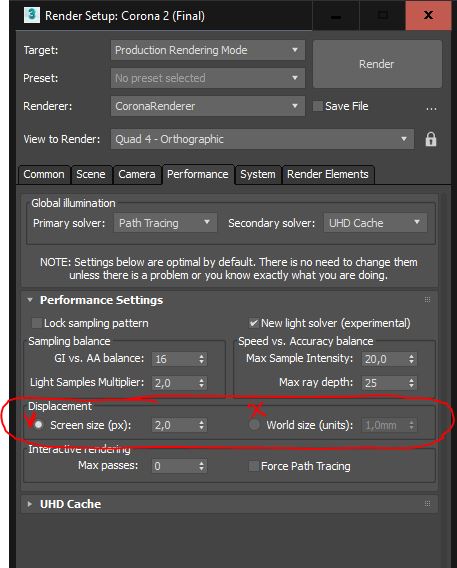Minimize the Render Setup window

pos(336,15)
